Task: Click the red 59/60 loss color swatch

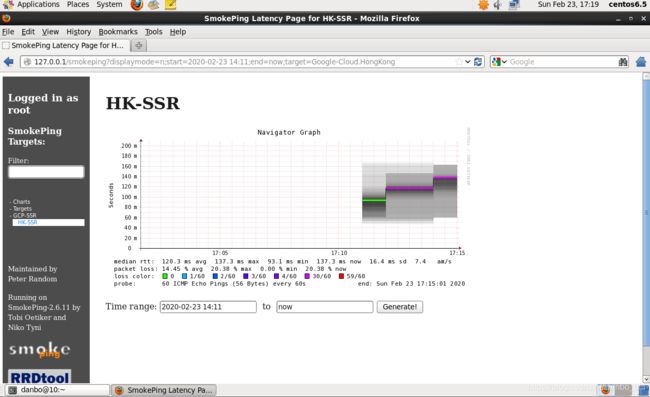Action: (342, 276)
